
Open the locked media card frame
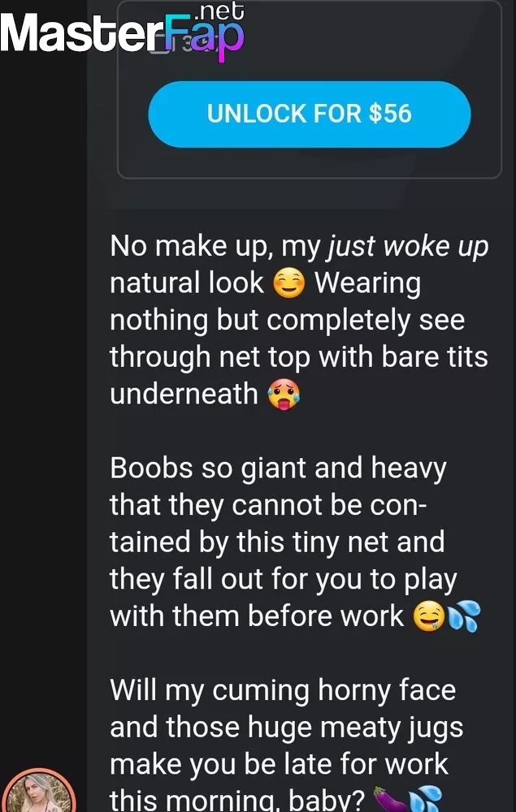[310, 89]
